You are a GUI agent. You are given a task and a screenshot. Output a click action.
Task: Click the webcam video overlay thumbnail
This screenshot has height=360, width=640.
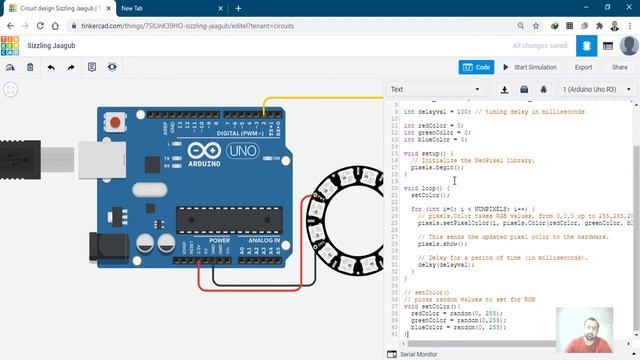(584, 330)
